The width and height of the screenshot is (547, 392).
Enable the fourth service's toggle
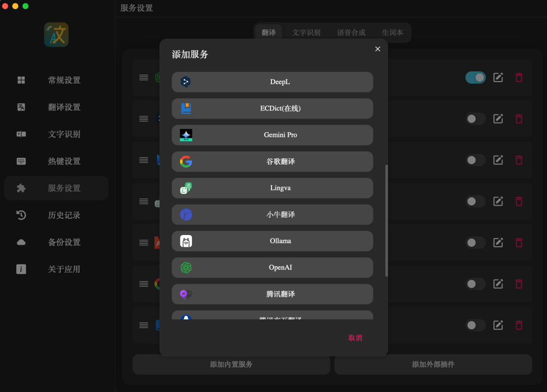point(475,202)
